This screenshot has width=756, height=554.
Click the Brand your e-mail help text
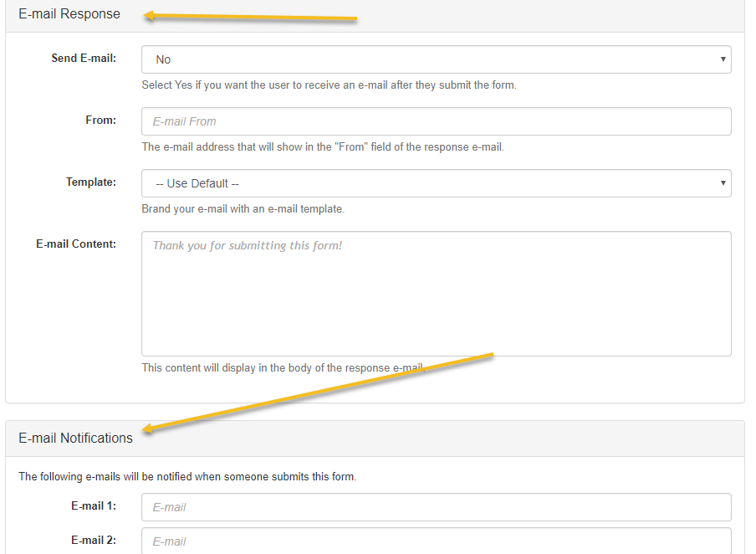click(x=243, y=209)
